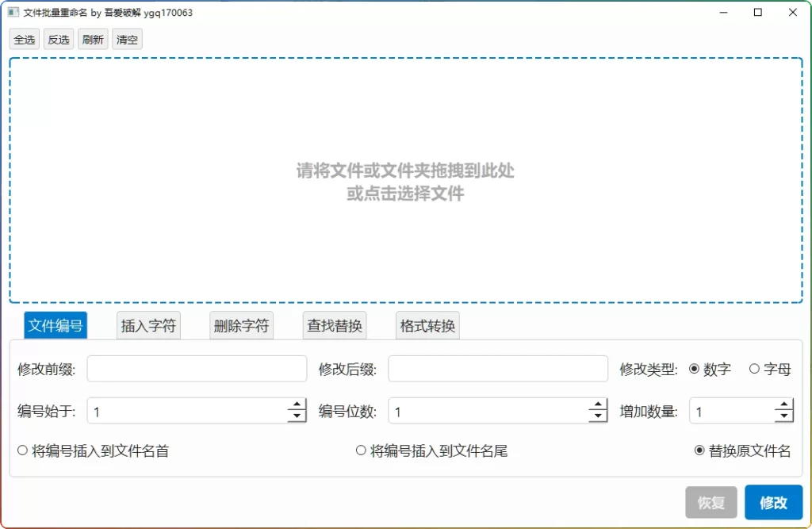Increase 编号始于 value with up arrow
This screenshot has width=812, height=529.
point(297,405)
